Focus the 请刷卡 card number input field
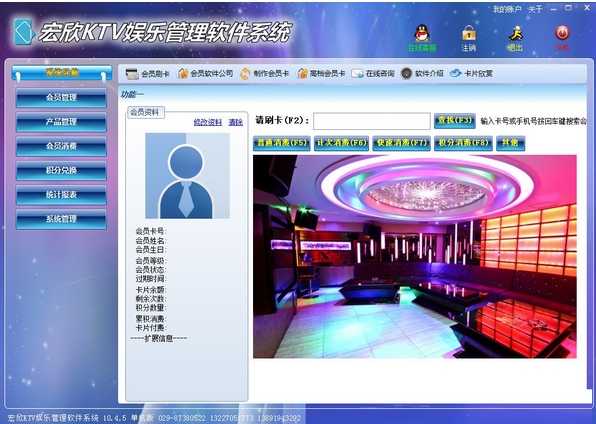Screen dimensions: 596x424 click(372, 121)
